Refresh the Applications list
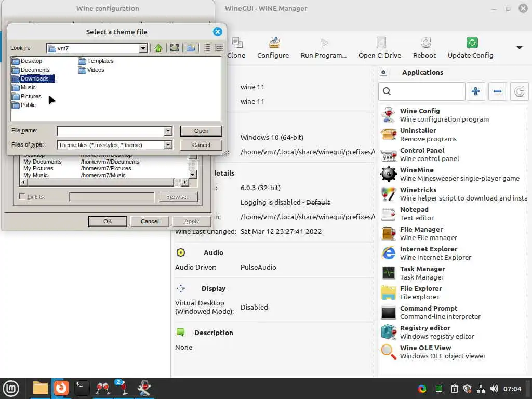The height and width of the screenshot is (399, 532). tap(519, 91)
